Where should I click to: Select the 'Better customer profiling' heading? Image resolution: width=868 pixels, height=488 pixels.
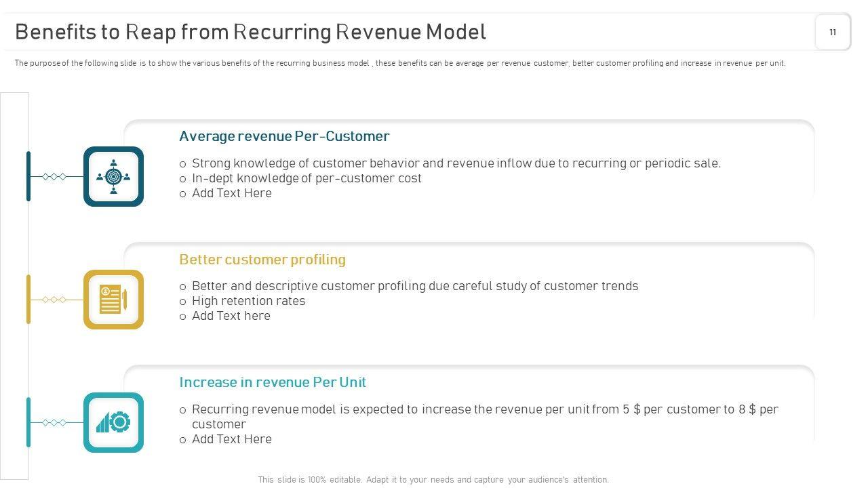click(262, 260)
